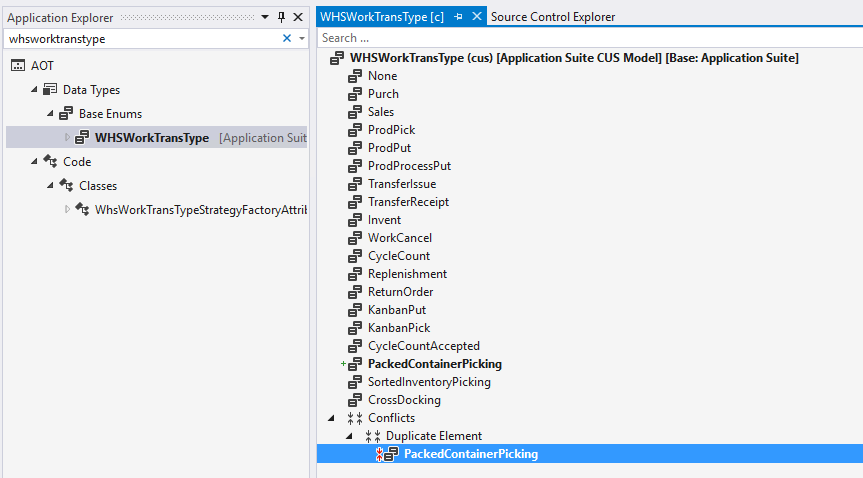Expand the WhsWorkTransTypeStrategyFactoryAttribute class node
The image size is (863, 478).
(68, 210)
